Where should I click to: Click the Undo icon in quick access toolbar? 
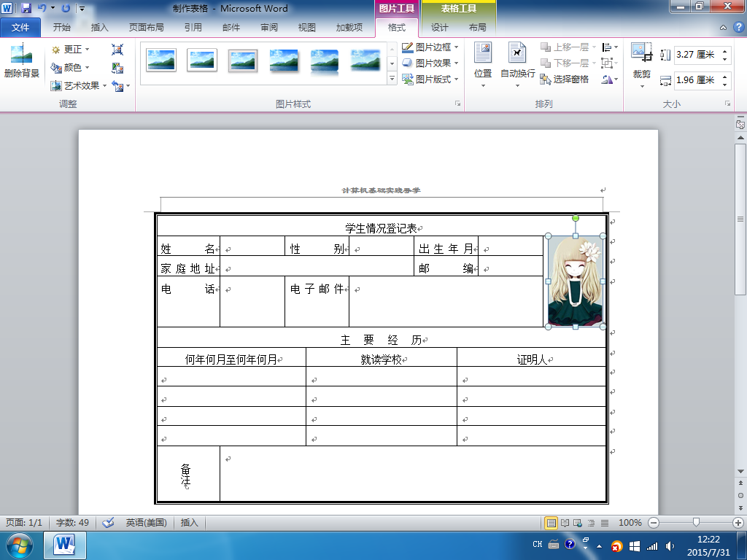(42, 8)
